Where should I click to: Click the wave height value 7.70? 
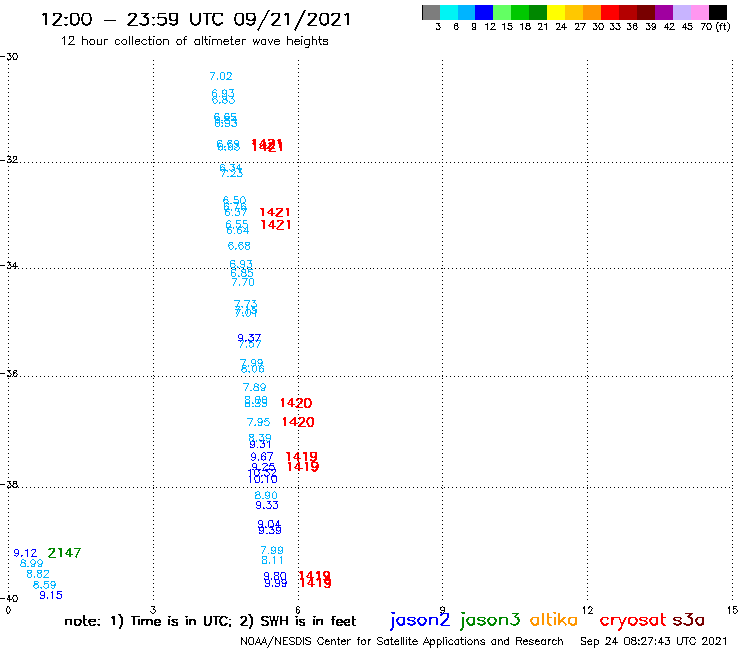click(x=243, y=282)
